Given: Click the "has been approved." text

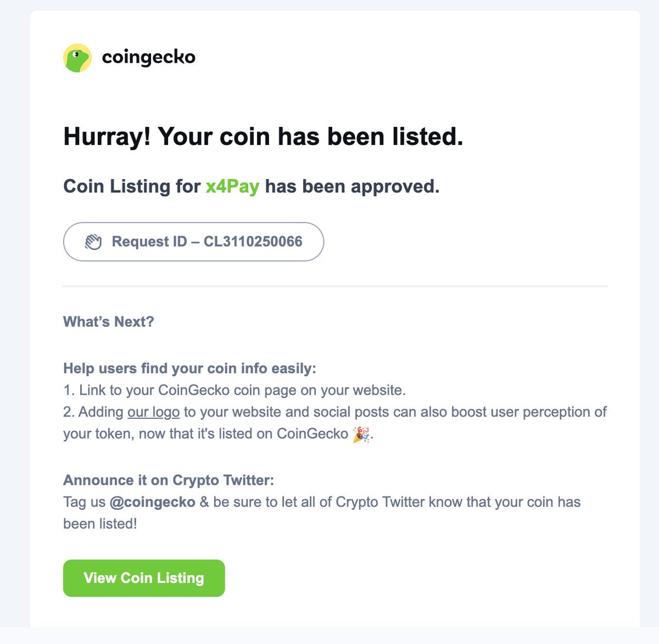Looking at the screenshot, I should point(352,186).
